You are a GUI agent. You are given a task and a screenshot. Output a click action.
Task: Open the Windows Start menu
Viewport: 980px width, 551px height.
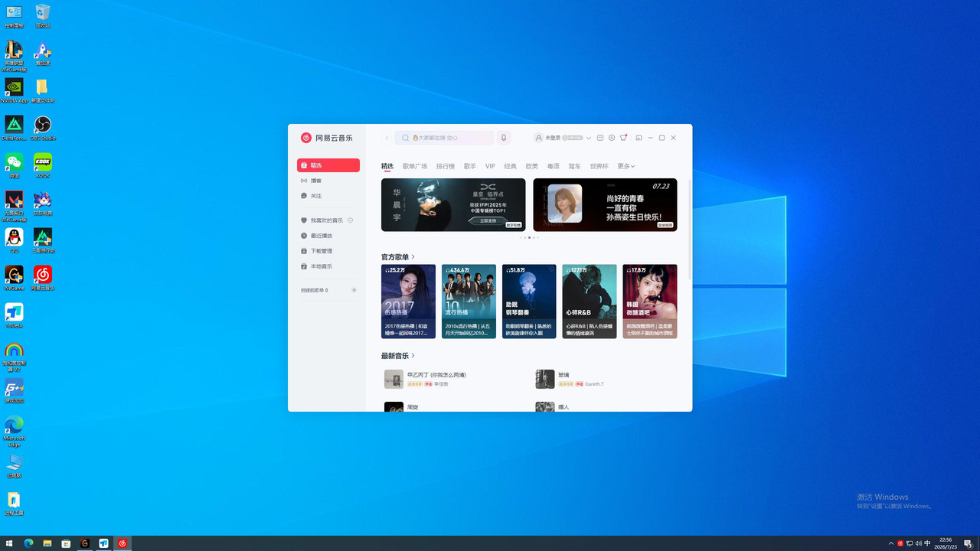click(x=10, y=543)
